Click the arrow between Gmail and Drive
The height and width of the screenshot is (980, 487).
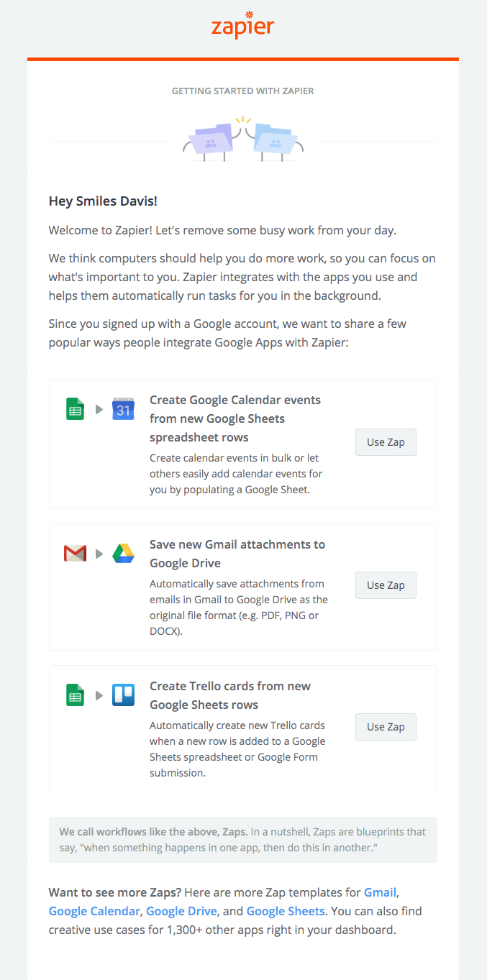click(99, 554)
